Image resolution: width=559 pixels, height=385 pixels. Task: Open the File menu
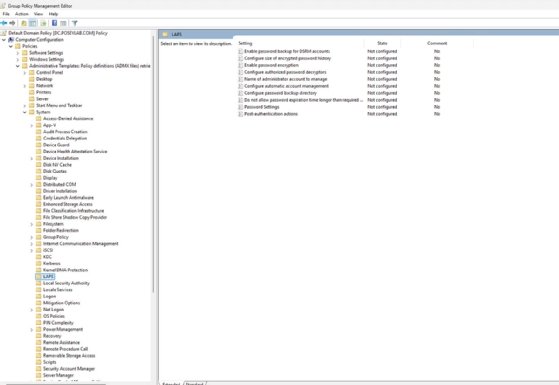pos(6,14)
